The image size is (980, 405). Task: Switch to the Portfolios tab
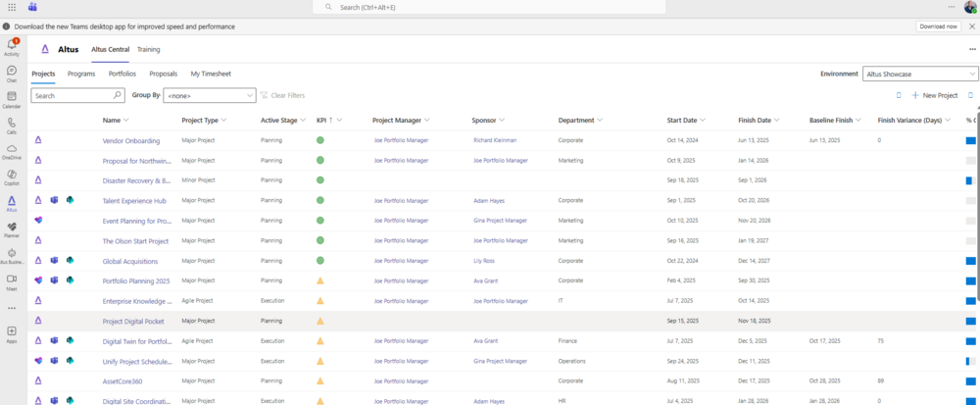pos(122,74)
